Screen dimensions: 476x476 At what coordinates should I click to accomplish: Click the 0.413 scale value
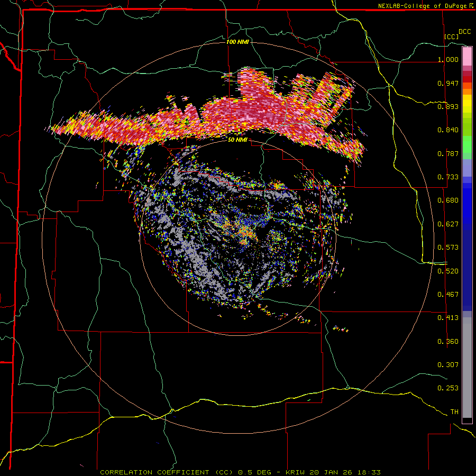point(448,318)
